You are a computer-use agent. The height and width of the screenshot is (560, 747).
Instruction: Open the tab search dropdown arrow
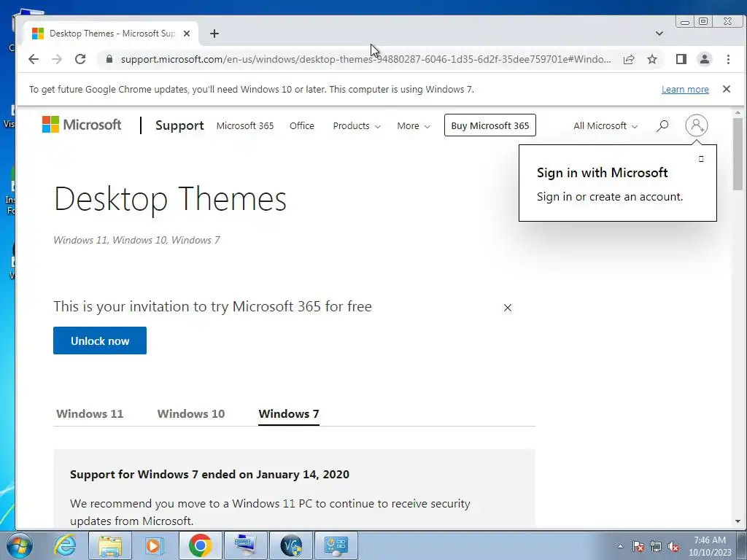(659, 34)
